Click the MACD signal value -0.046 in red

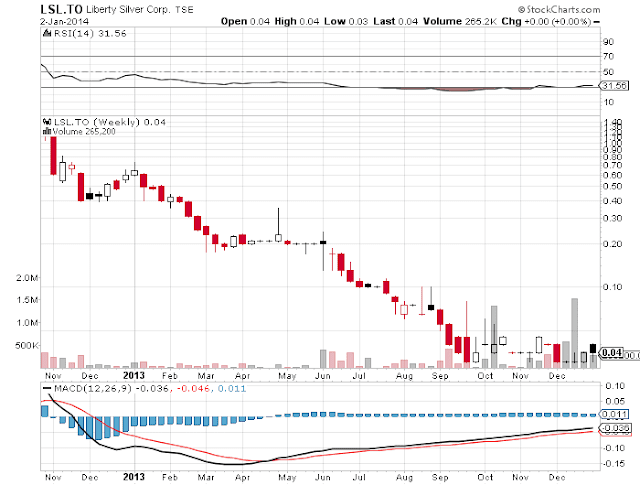click(x=192, y=388)
